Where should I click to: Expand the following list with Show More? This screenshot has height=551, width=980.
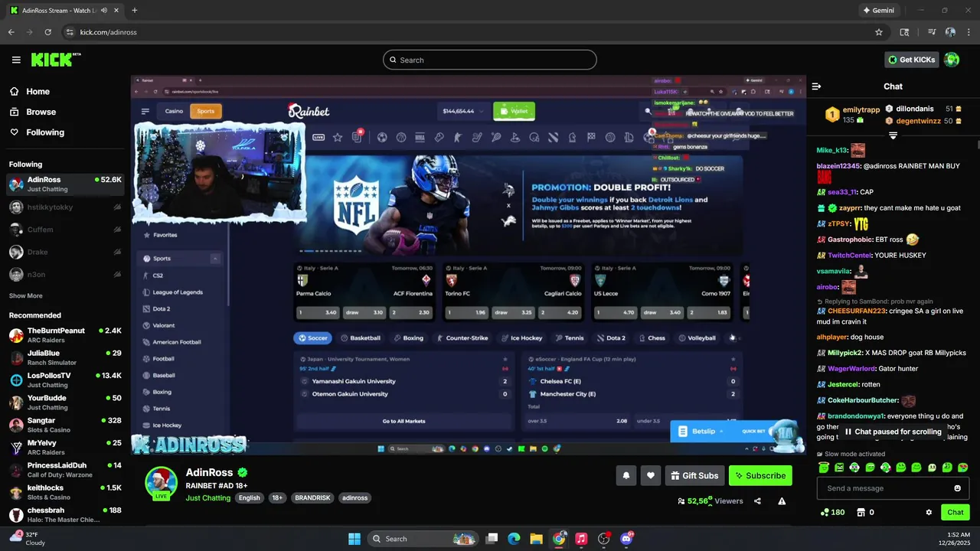26,295
